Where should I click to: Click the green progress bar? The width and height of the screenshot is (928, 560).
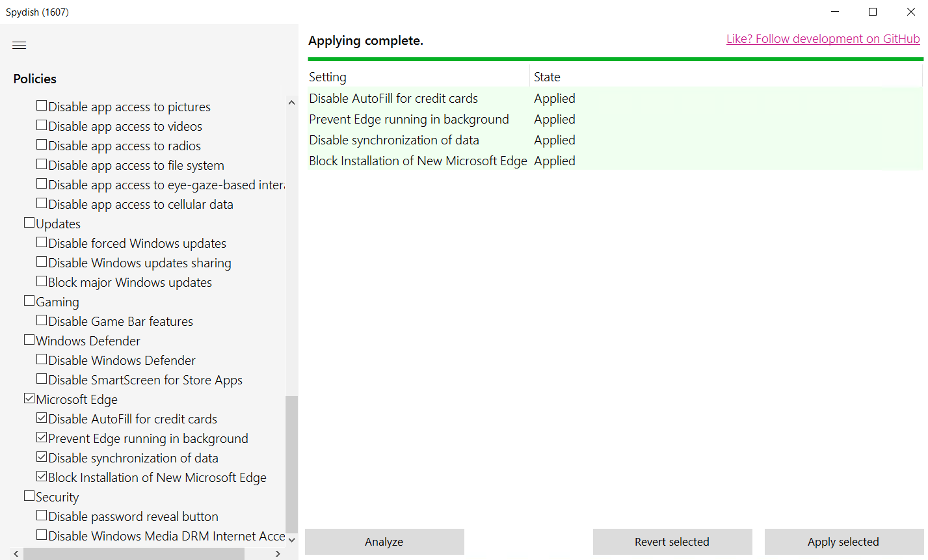pos(615,59)
